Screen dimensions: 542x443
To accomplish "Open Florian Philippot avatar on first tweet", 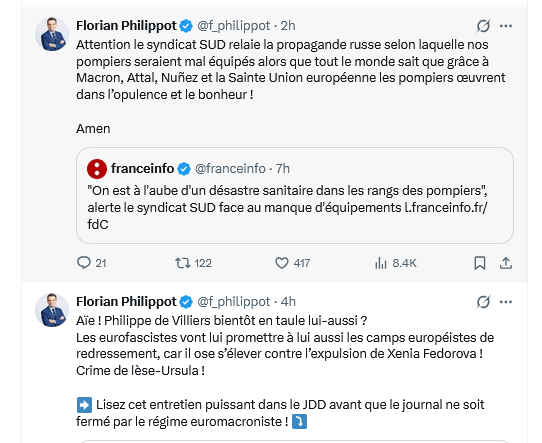I will point(52,34).
